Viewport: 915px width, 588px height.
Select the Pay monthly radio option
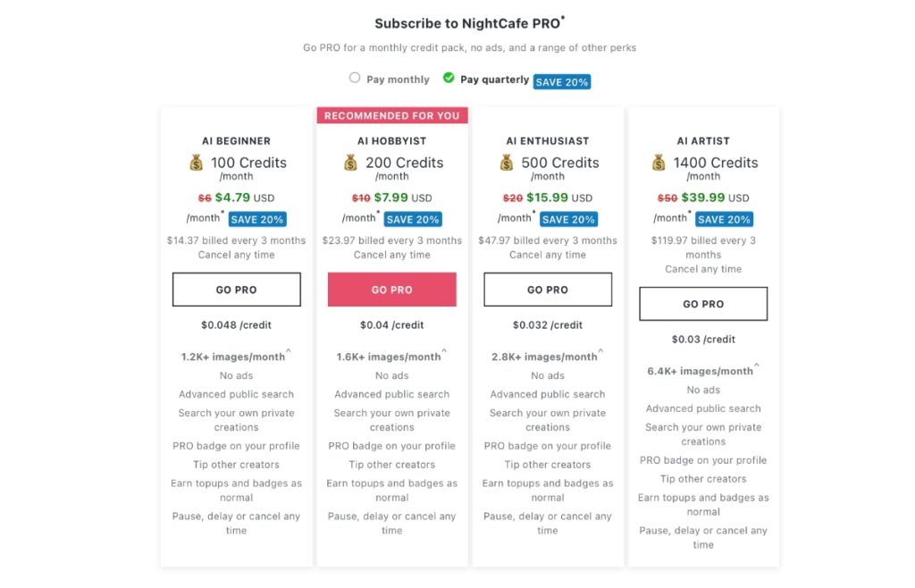click(355, 78)
